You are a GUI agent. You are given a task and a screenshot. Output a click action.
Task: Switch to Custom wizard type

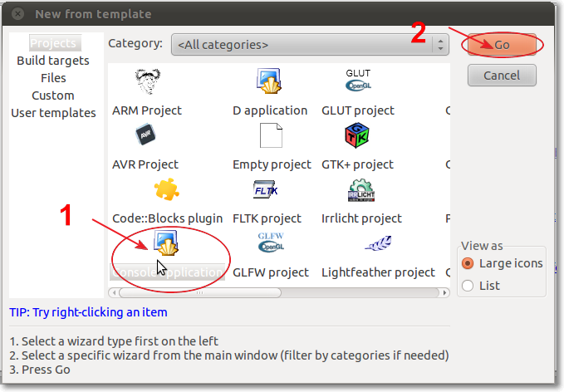(x=53, y=96)
